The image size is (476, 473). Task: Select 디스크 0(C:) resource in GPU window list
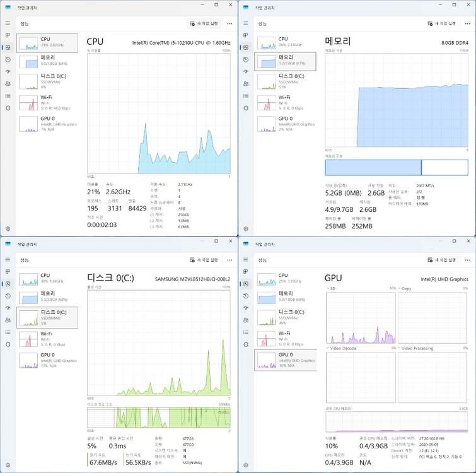pyautogui.click(x=285, y=317)
